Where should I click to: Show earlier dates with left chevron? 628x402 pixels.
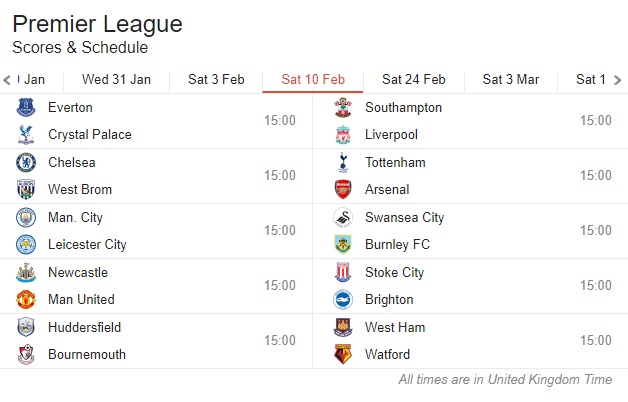(x=7, y=80)
